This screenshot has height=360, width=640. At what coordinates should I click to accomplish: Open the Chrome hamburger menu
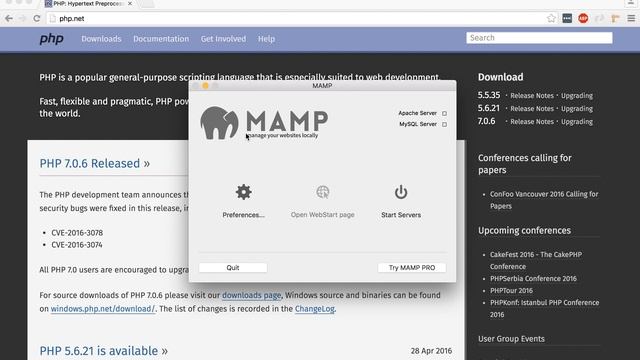click(631, 18)
